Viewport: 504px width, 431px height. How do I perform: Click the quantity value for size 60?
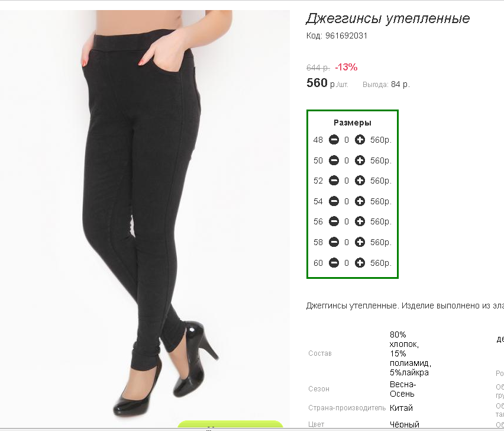pyautogui.click(x=347, y=263)
